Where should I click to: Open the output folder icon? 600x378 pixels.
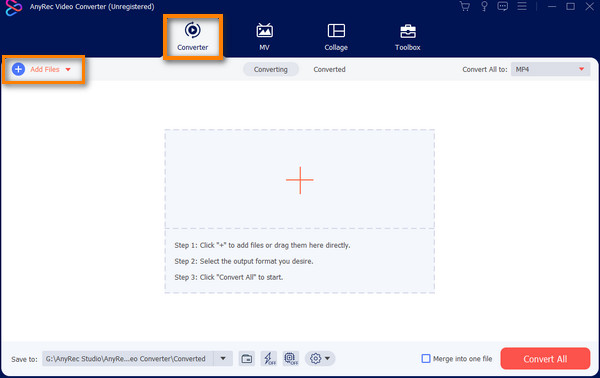pyautogui.click(x=247, y=359)
